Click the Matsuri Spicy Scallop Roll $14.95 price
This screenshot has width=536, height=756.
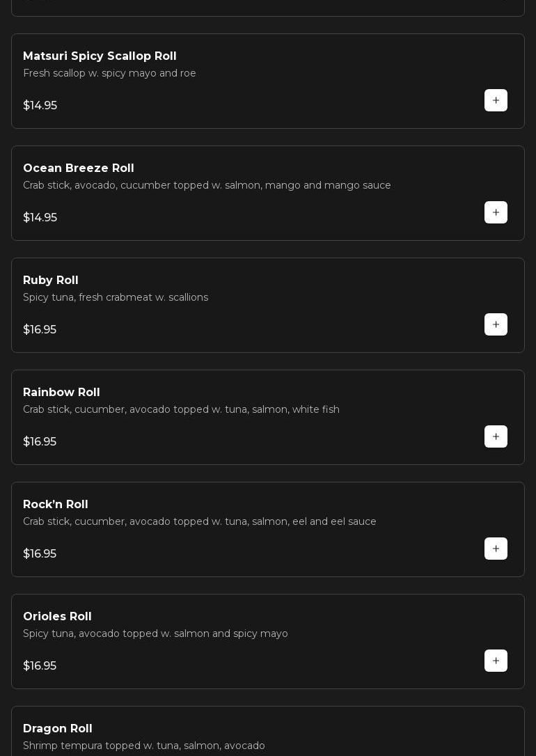click(x=40, y=105)
